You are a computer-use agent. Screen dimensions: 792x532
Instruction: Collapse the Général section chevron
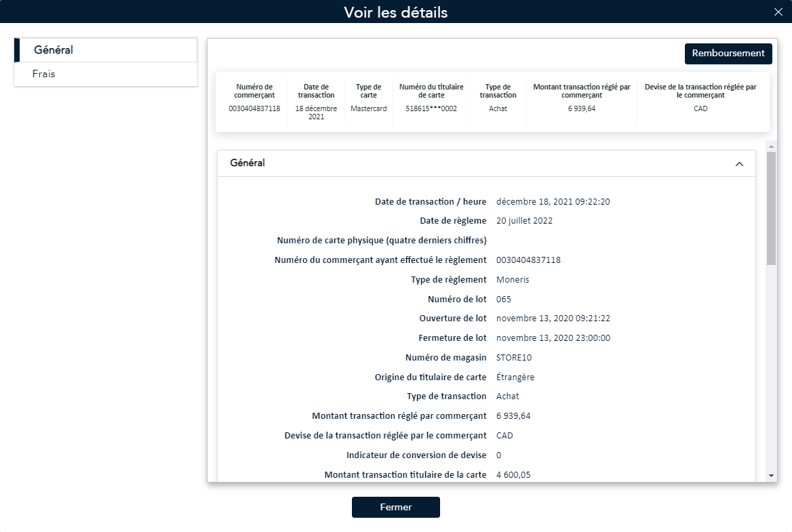739,164
